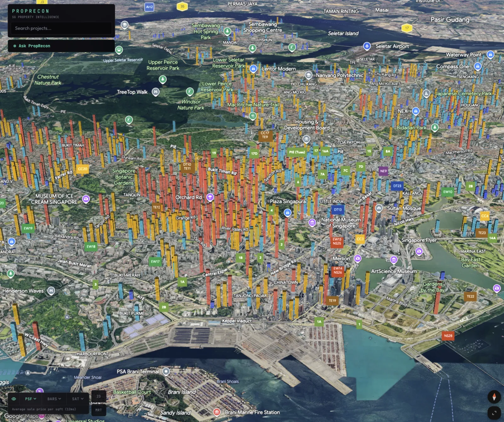Open the Bidadari Park pin
The image size is (504, 422).
coord(435,127)
